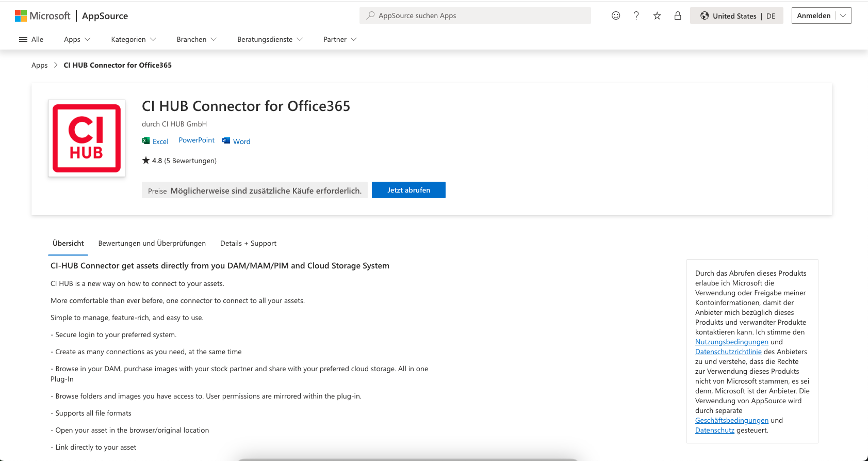
Task: Expand the Beratungsdienste dropdown
Action: click(x=270, y=39)
